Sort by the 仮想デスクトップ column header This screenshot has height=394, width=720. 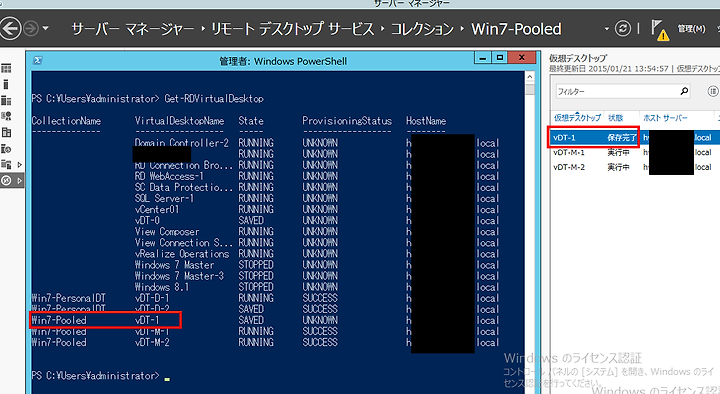tap(577, 118)
